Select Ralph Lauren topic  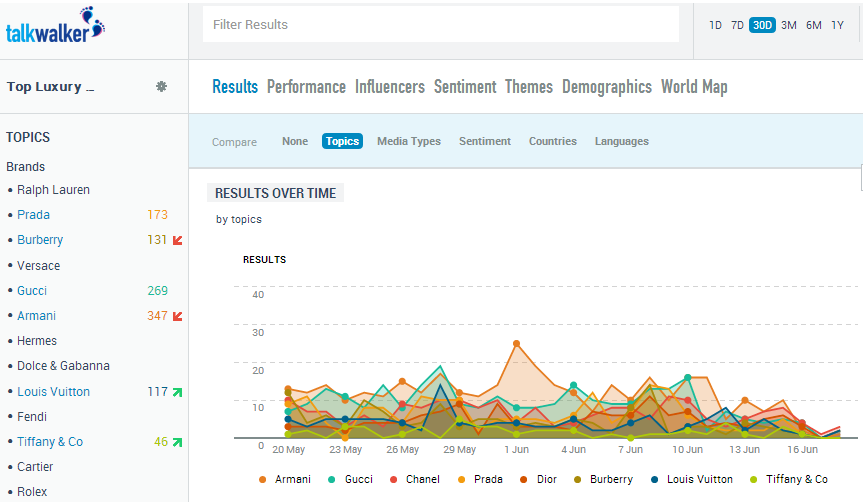(53, 190)
